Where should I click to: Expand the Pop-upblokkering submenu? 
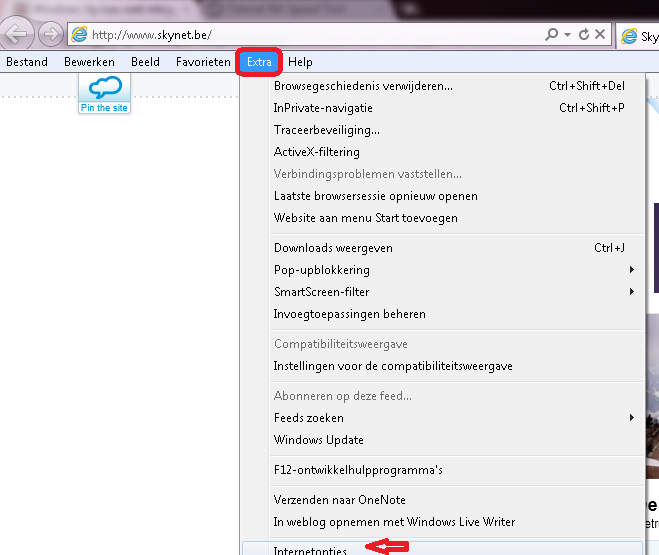click(443, 270)
